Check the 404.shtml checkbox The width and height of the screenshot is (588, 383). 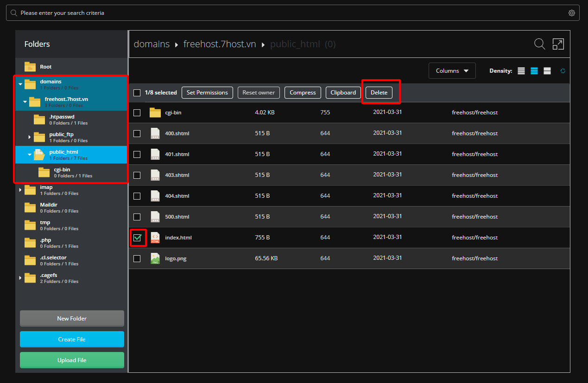(137, 196)
